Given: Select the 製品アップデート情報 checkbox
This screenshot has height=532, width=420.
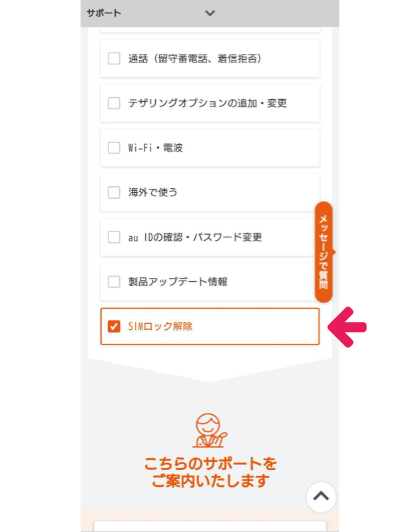Looking at the screenshot, I should [x=114, y=281].
